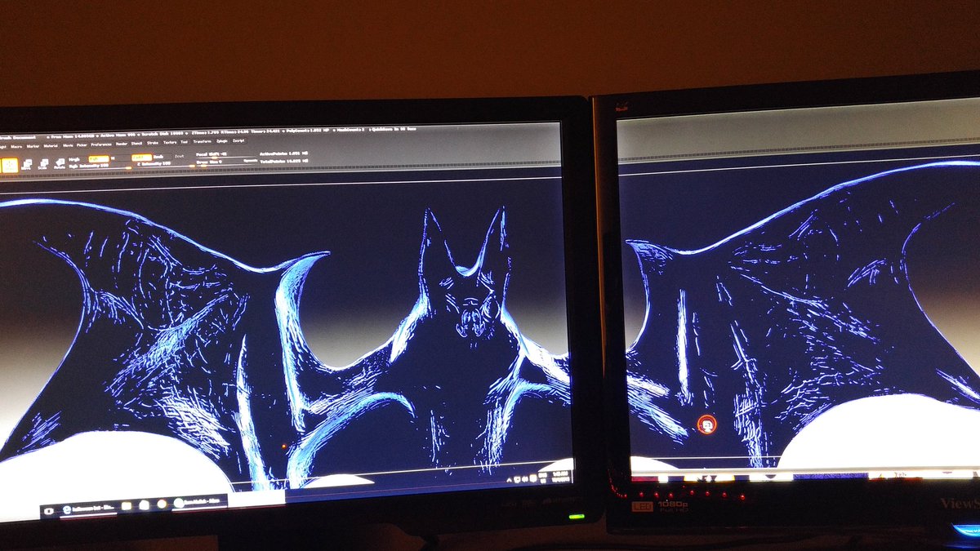Open the Movie menu
This screenshot has width=980, height=551.
(x=68, y=145)
